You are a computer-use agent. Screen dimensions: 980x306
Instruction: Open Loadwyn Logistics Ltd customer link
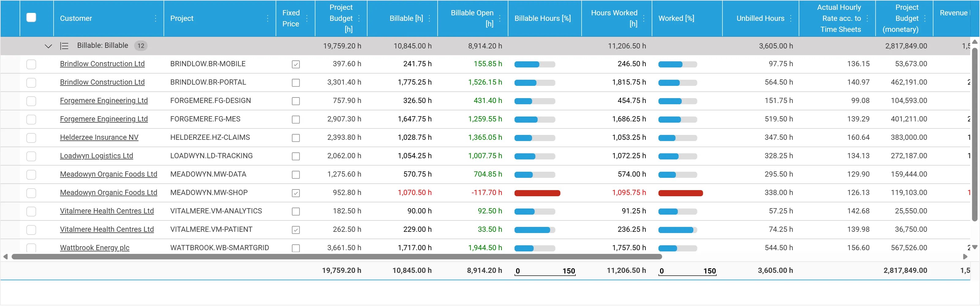97,155
